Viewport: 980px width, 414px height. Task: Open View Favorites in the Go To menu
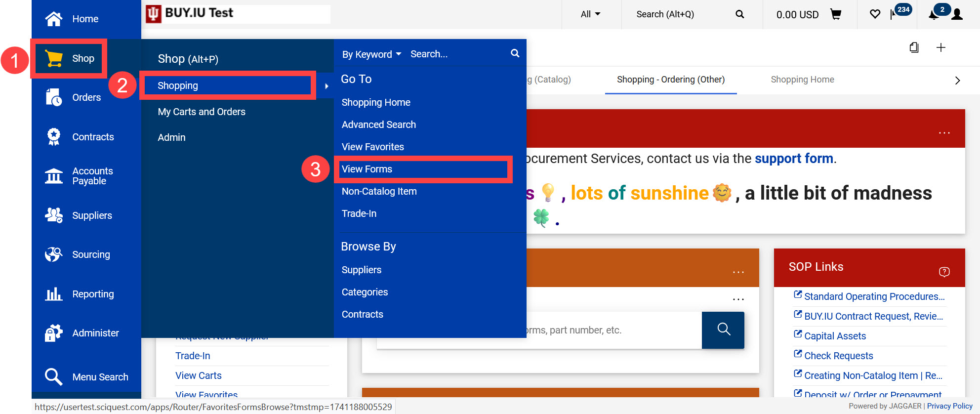pos(373,147)
